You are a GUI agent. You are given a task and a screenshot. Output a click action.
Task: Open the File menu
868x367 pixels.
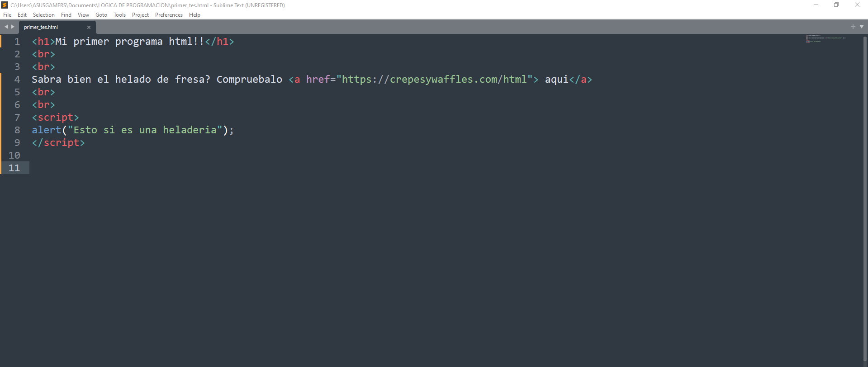pos(7,15)
